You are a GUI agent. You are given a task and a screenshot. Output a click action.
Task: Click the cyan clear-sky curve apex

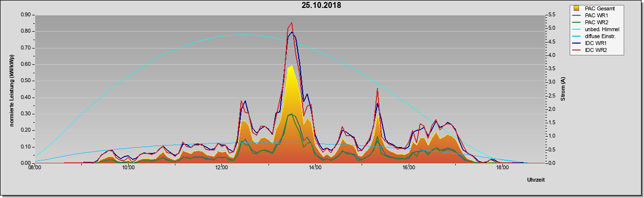[x=243, y=35]
